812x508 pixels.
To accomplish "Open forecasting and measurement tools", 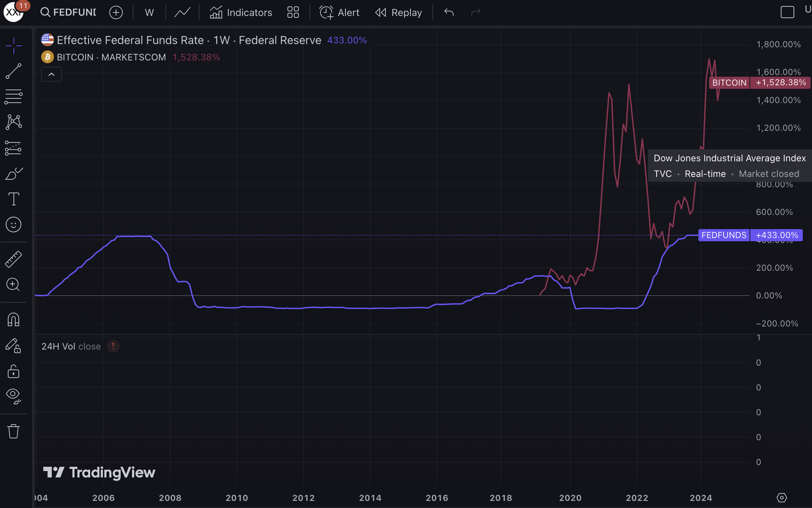I will pos(13,148).
